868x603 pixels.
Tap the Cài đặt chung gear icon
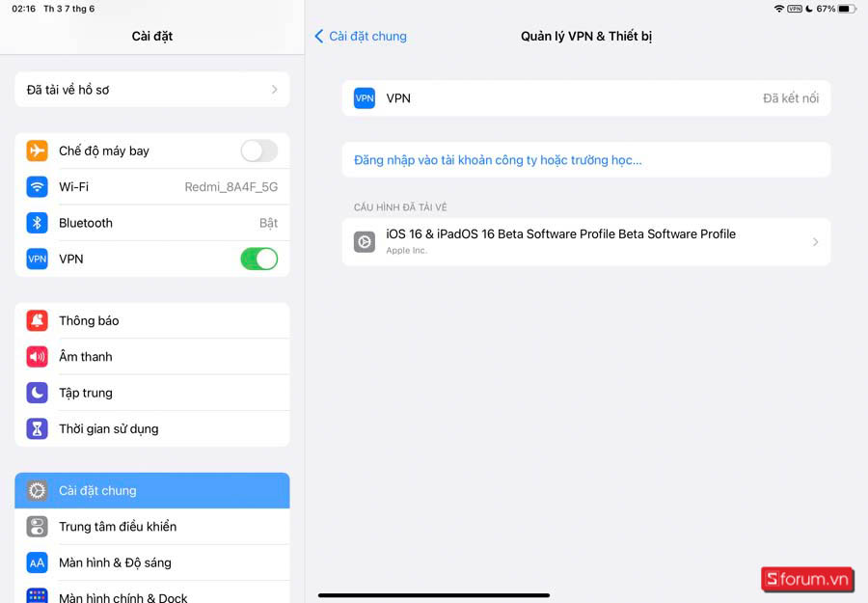click(37, 490)
